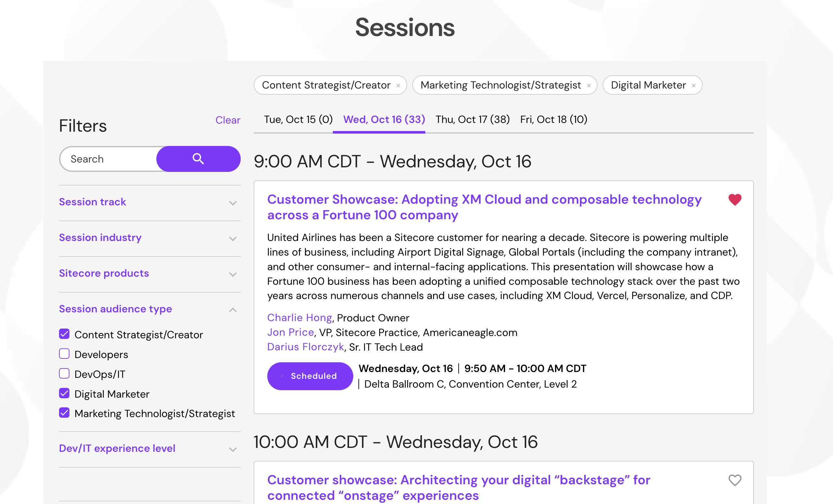The height and width of the screenshot is (504, 833).
Task: Expand the Session industry filter
Action: click(150, 238)
